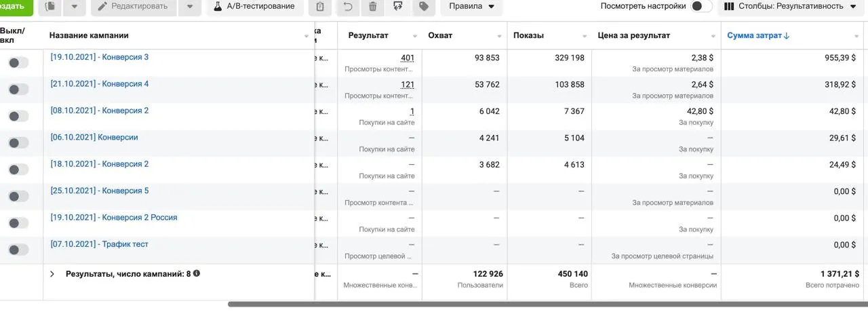Image resolution: width=868 pixels, height=314 pixels.
Task: Toggle on campaign Конверсия 2 Россия
Action: click(18, 222)
